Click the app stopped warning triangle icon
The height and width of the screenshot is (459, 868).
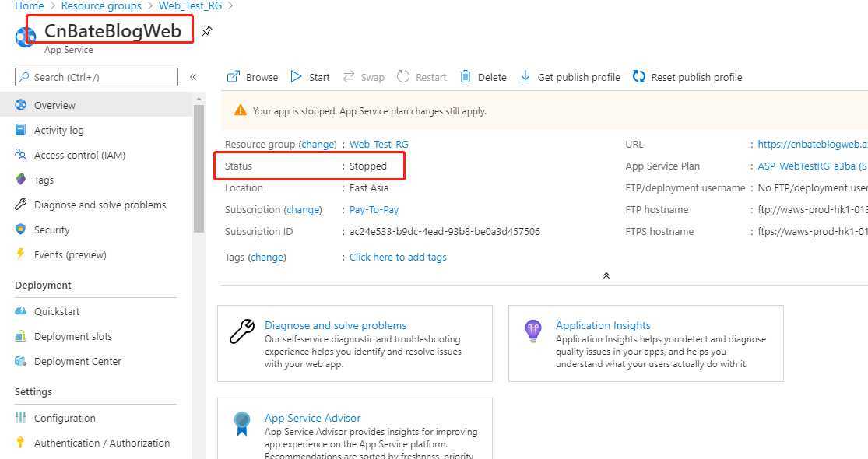coord(241,110)
